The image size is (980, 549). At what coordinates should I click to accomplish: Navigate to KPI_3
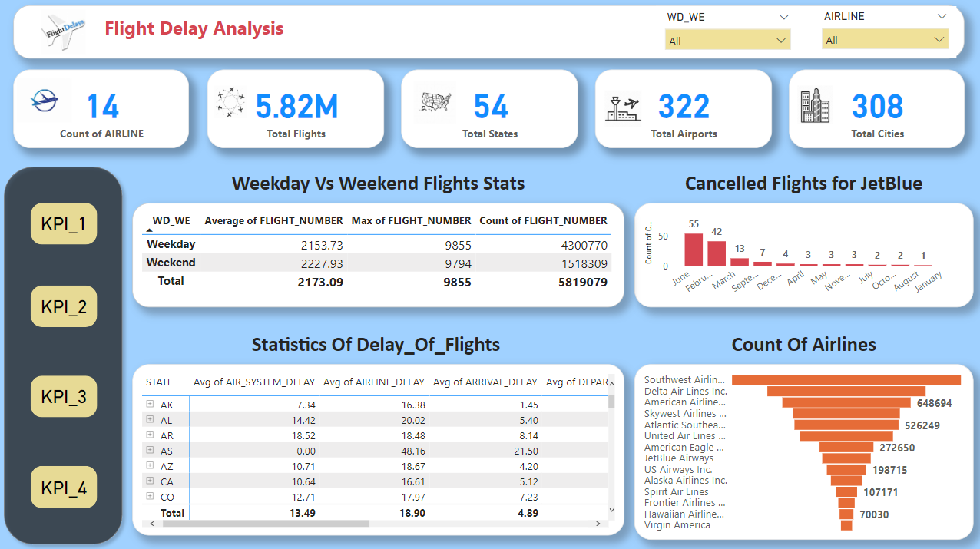pyautogui.click(x=64, y=397)
